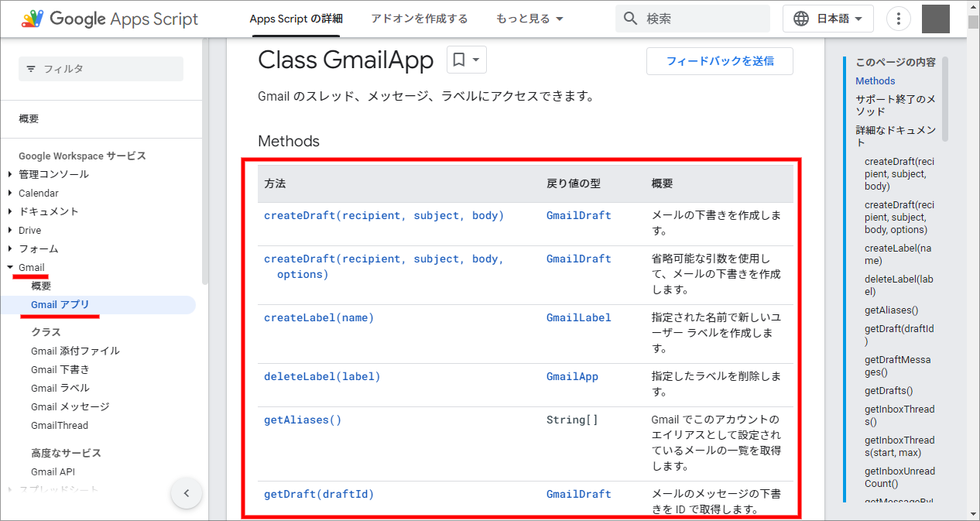
Task: Expand the Calendar tree node
Action: [10, 193]
